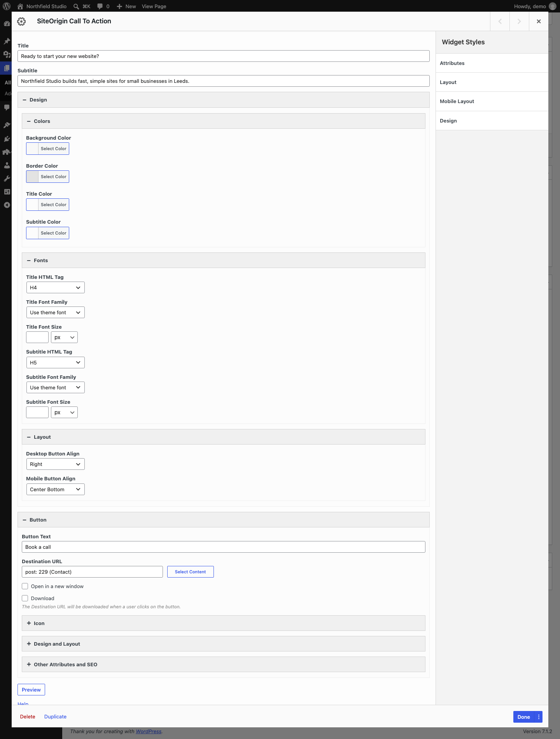Open Plugins plug icon in sidebar
This screenshot has height=739, width=560.
point(7,138)
